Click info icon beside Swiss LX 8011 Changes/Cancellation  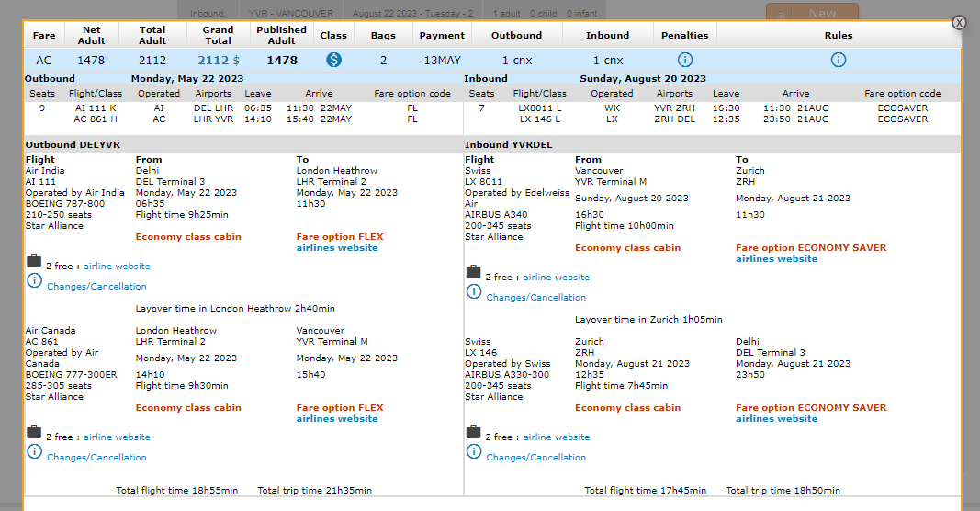pyautogui.click(x=473, y=292)
